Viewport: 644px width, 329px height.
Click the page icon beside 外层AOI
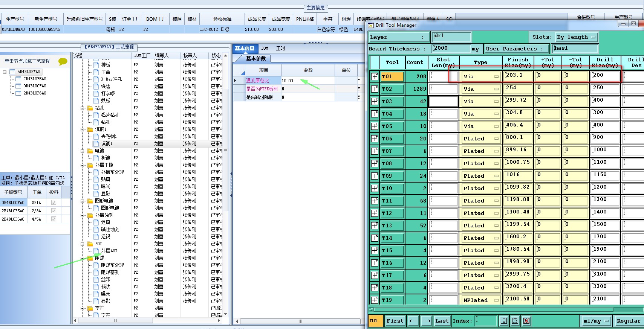pos(96,251)
